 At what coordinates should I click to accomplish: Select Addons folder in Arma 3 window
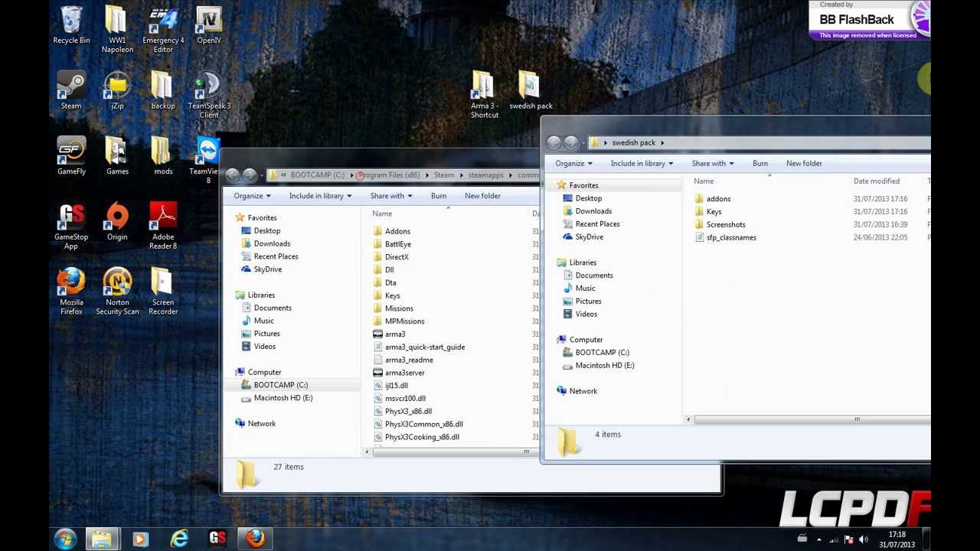[397, 231]
